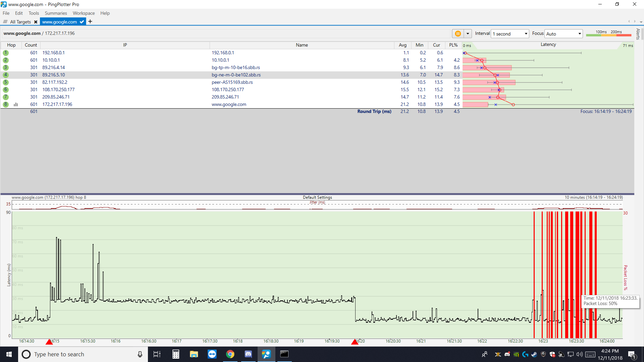Click the hop 5 green status circle
Viewport: 644px width, 362px height.
pos(6,82)
